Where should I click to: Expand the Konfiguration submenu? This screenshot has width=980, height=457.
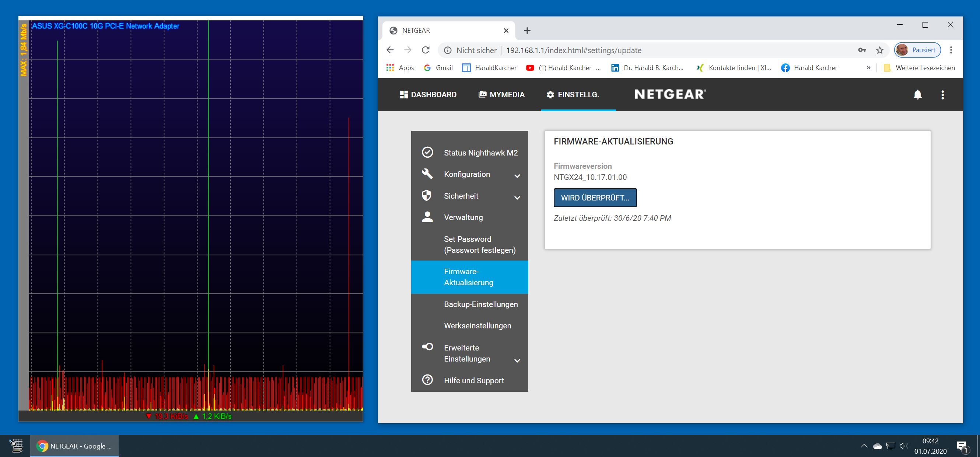(517, 176)
